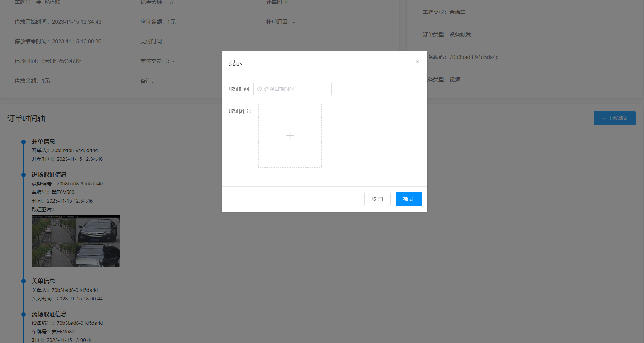Select the 离场取证信息 timeline dot

click(24, 314)
